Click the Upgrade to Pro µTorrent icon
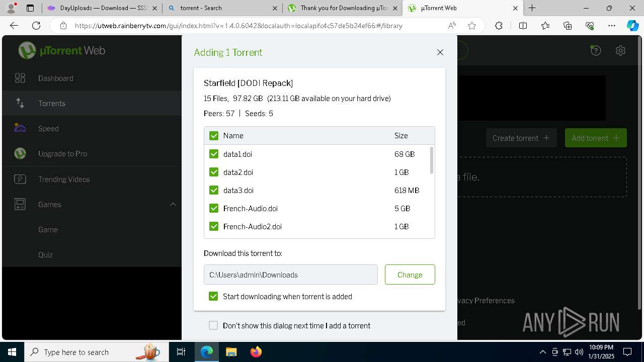 [x=20, y=153]
